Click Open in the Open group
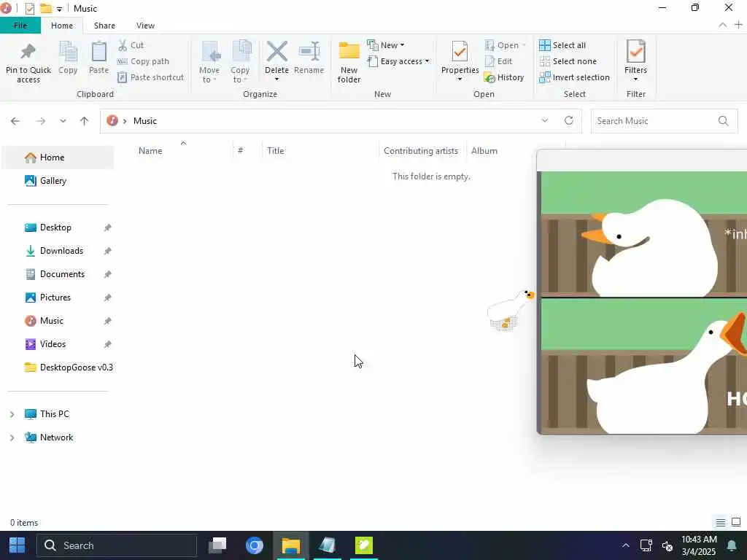The width and height of the screenshot is (747, 560). (505, 45)
